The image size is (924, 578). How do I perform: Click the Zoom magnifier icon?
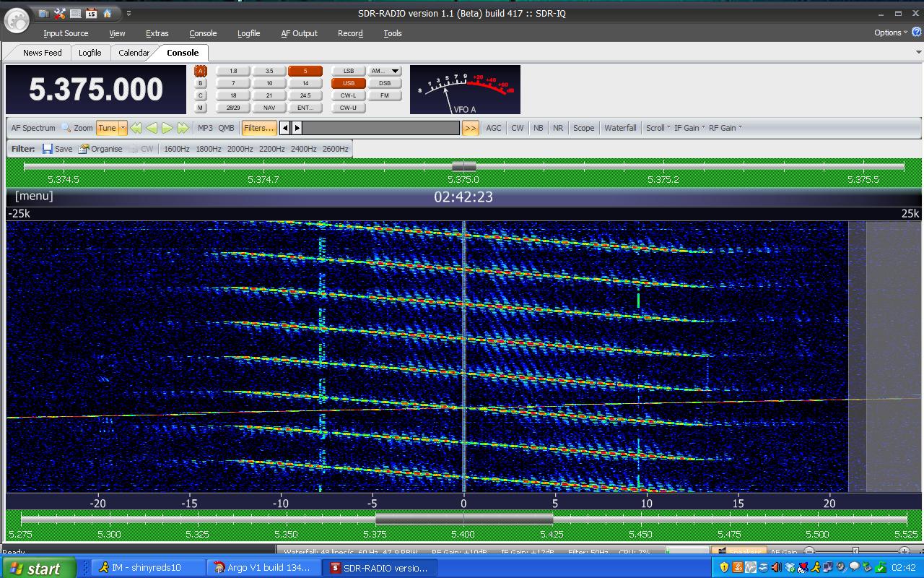[x=66, y=128]
